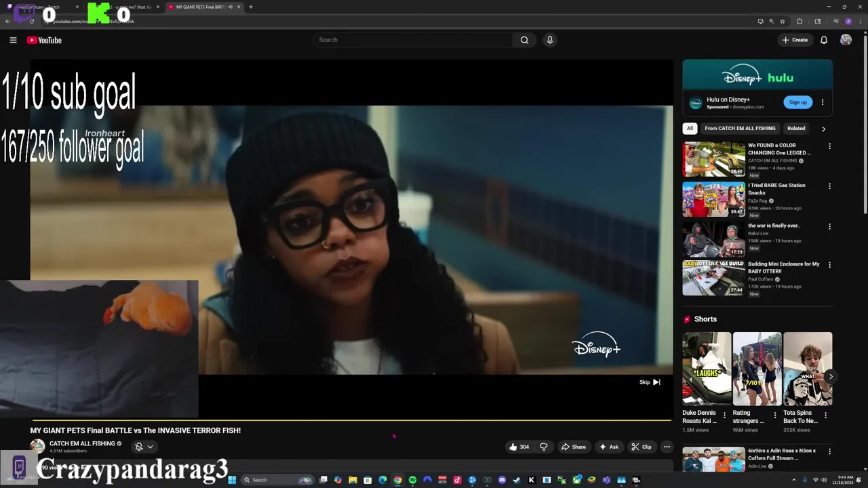
Task: Open File Explorer from the taskbar
Action: click(353, 480)
